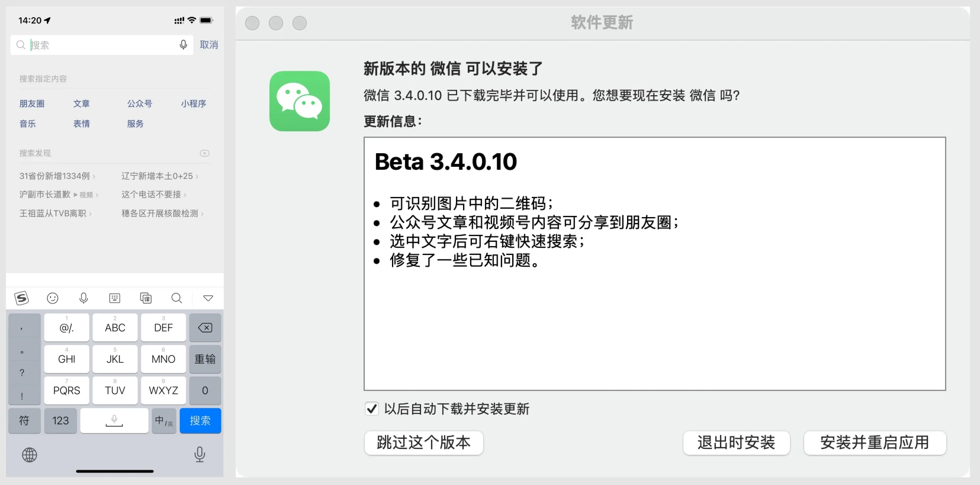Tap the translate clipboard icon
Image resolution: width=980 pixels, height=485 pixels.
tap(146, 298)
